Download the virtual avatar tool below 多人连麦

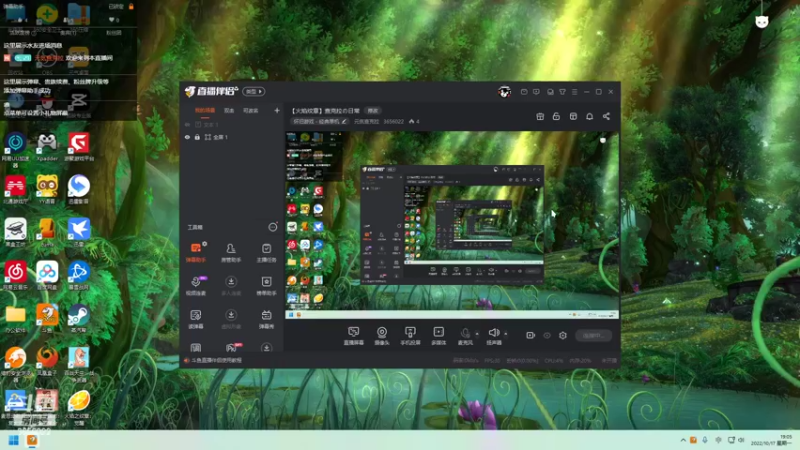click(231, 319)
